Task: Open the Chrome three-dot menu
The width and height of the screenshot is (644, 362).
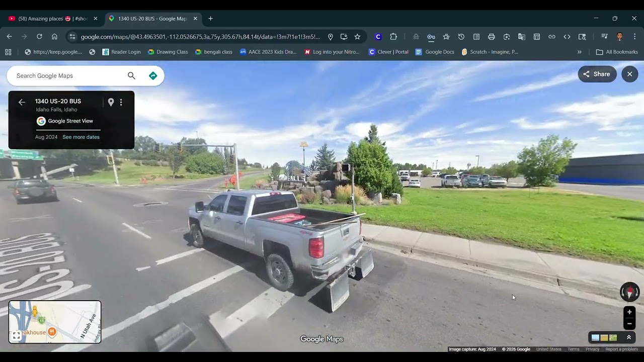Action: tap(634, 37)
